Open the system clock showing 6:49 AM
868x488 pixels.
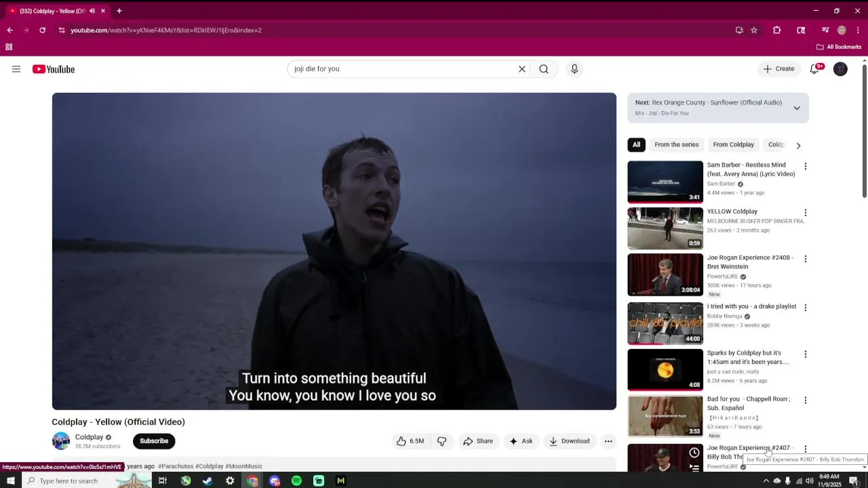tap(829, 481)
